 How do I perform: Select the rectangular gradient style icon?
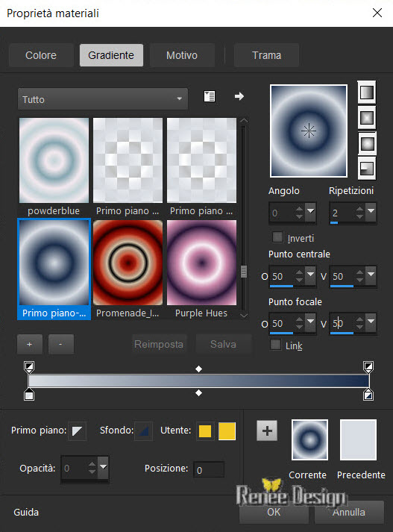click(367, 118)
